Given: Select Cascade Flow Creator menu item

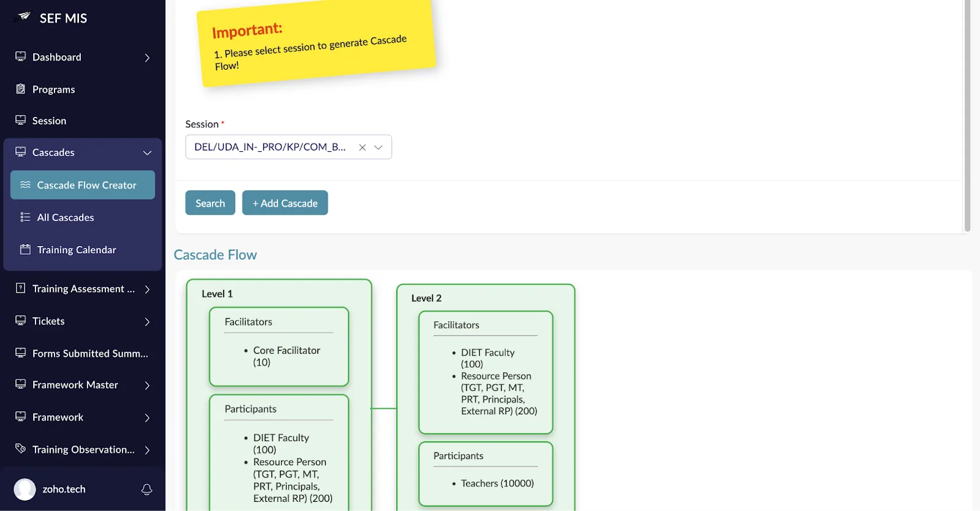Looking at the screenshot, I should click(83, 185).
